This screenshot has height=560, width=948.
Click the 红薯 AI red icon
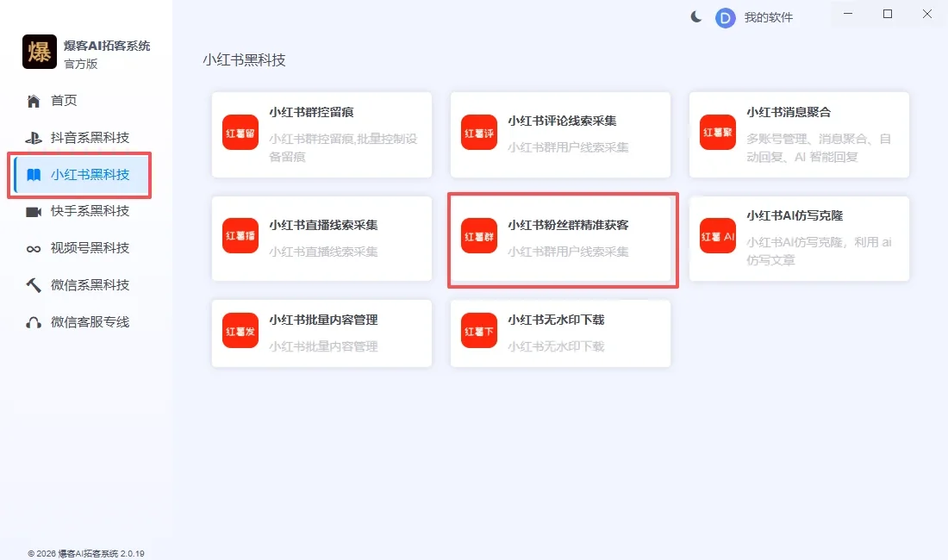pyautogui.click(x=718, y=235)
